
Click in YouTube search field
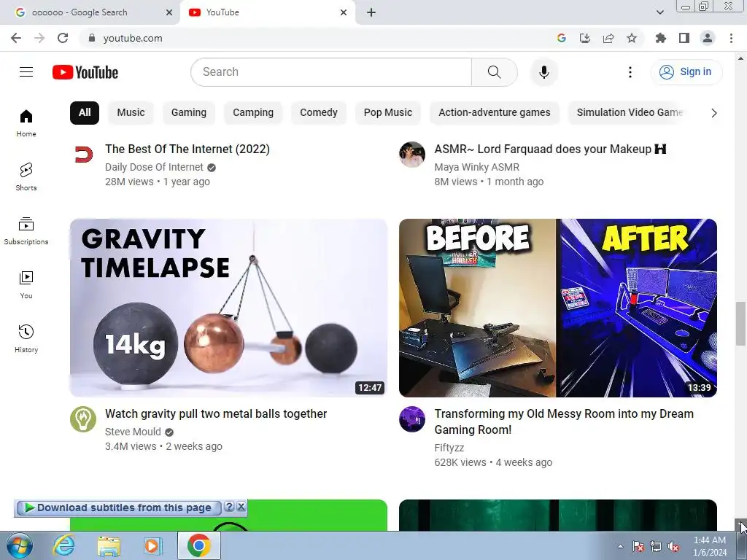coord(331,72)
